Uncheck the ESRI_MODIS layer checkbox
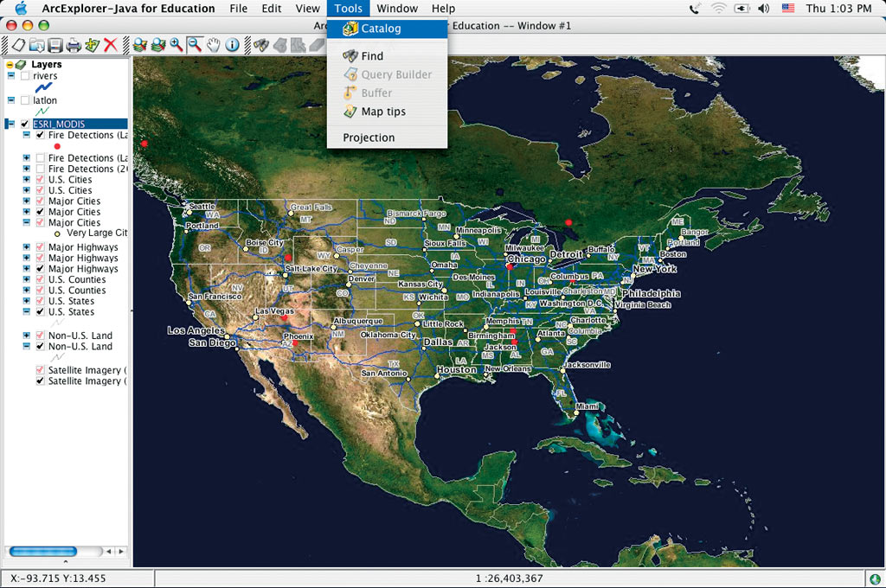This screenshot has height=588, width=886. (x=25, y=124)
